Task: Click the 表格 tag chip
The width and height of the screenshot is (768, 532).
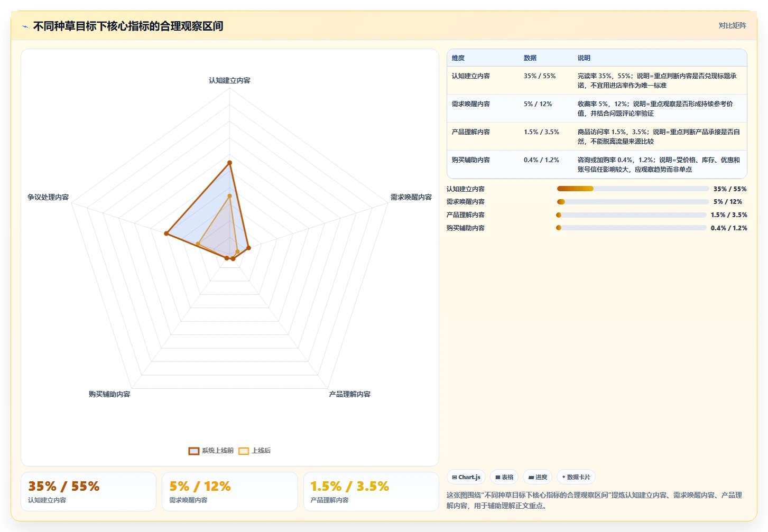Action: click(x=504, y=477)
